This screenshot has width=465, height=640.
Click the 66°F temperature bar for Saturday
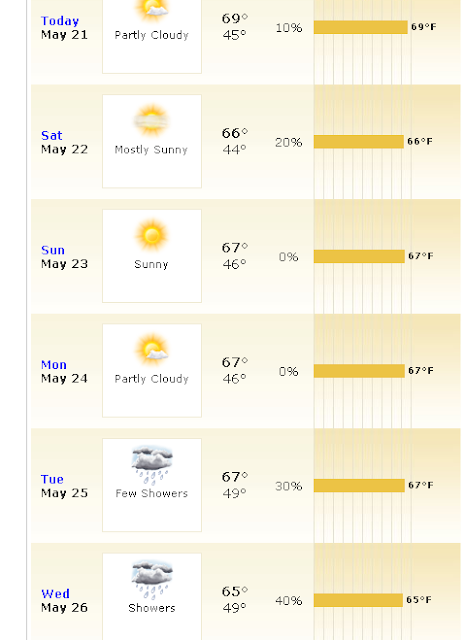click(358, 142)
